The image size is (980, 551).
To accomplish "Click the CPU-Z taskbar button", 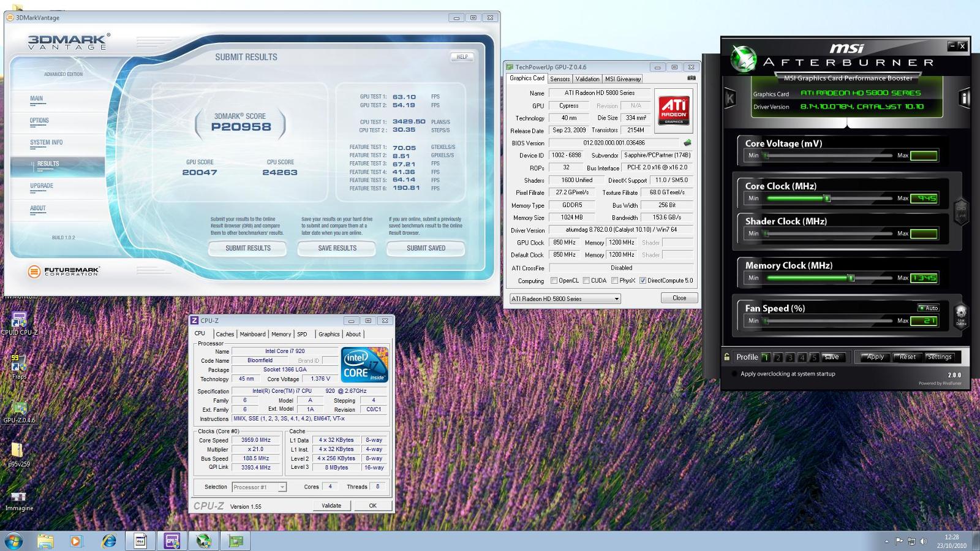I will point(172,541).
